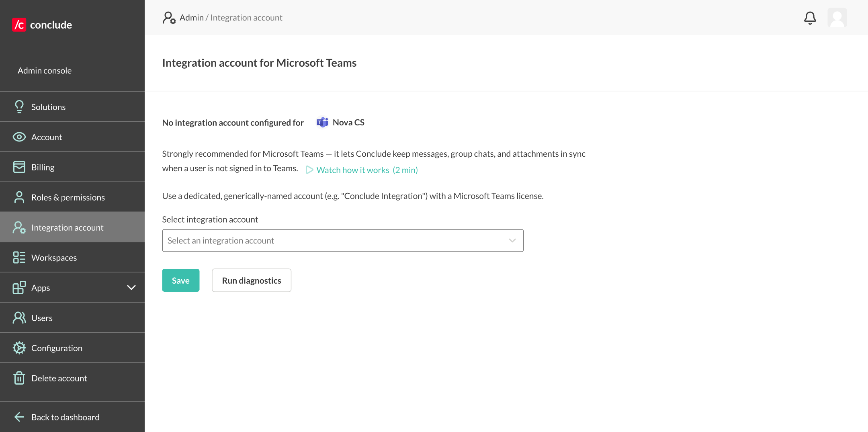Click the Solutions lightbulb icon
Viewport: 868px width, 432px height.
19,107
